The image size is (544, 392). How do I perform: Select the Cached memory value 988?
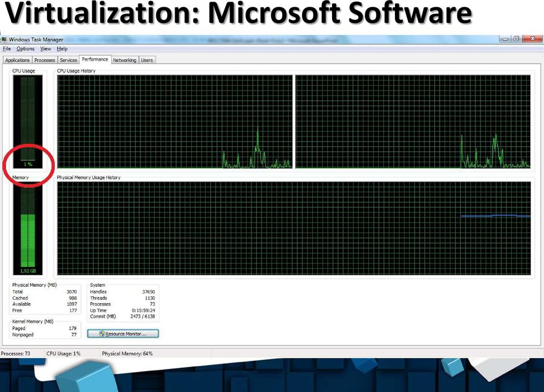73,298
